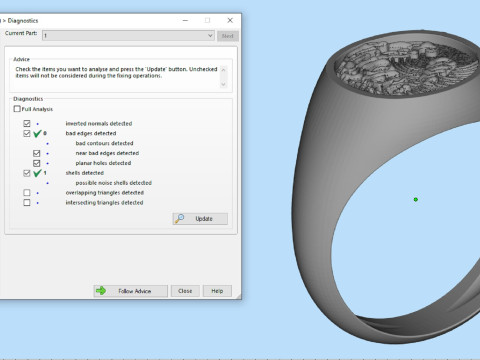Click the 'Diagnostics' group label
This screenshot has height=360, width=480.
coord(28,99)
